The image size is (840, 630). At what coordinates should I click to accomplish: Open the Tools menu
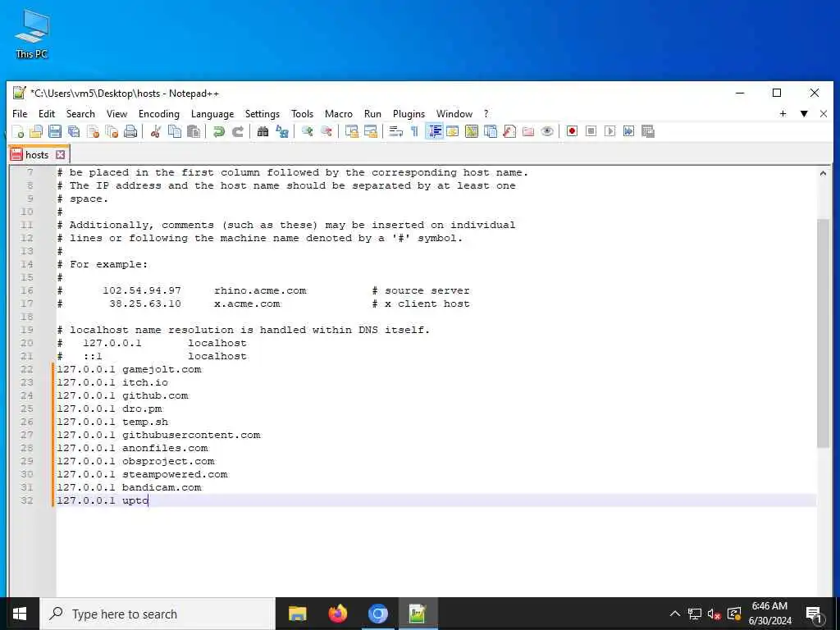coord(302,113)
